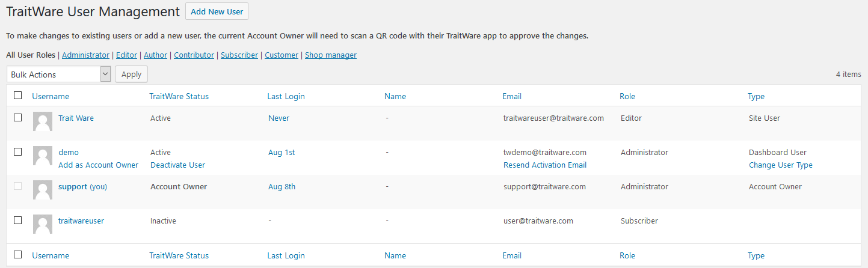Viewport: 868px width, 268px height.
Task: Open the Trait Ware username link
Action: (76, 118)
